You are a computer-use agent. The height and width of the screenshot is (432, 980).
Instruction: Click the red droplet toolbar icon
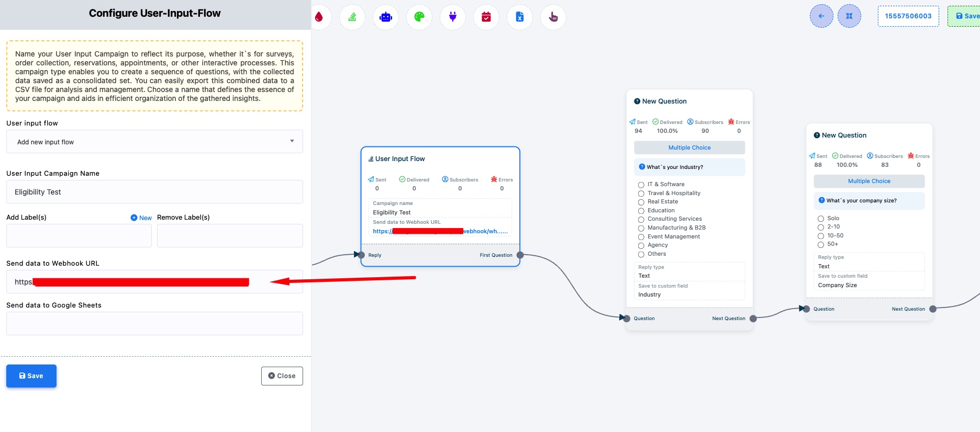[x=319, y=17]
